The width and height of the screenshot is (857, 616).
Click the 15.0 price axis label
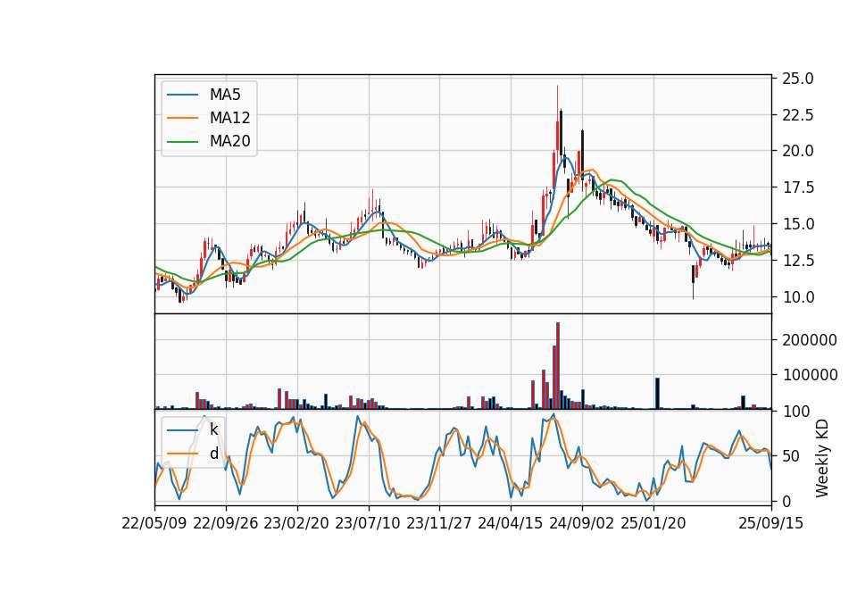(798, 224)
